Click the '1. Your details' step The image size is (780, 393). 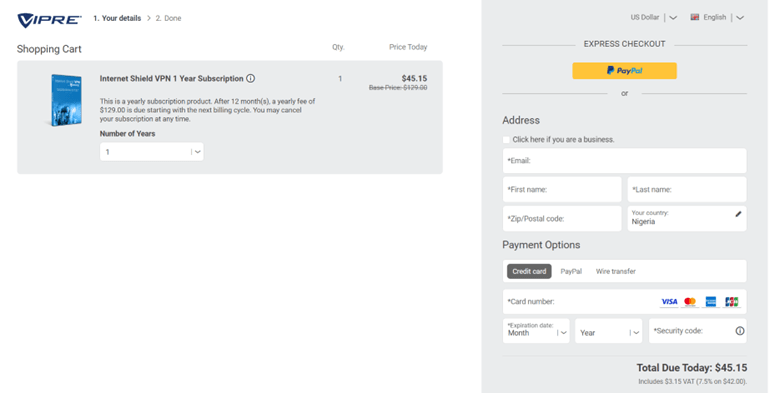tap(117, 18)
